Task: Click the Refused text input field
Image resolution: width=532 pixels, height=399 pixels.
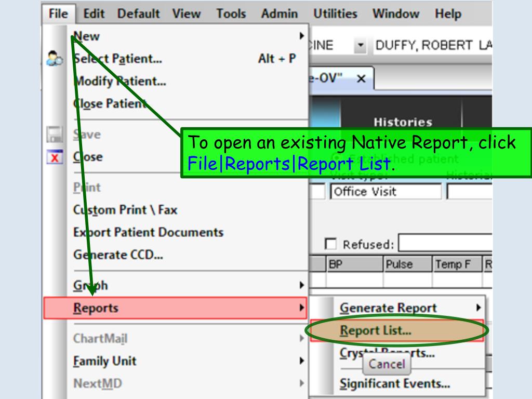Action: 445,243
